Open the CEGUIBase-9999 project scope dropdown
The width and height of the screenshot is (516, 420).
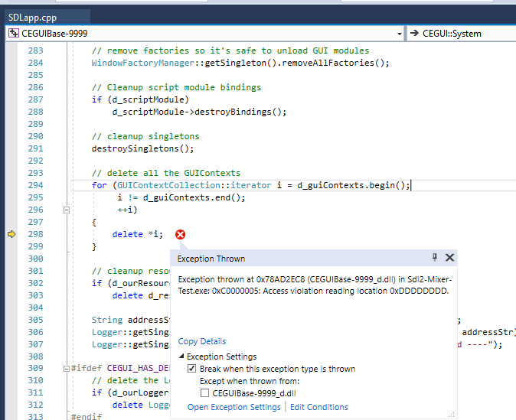[x=399, y=34]
